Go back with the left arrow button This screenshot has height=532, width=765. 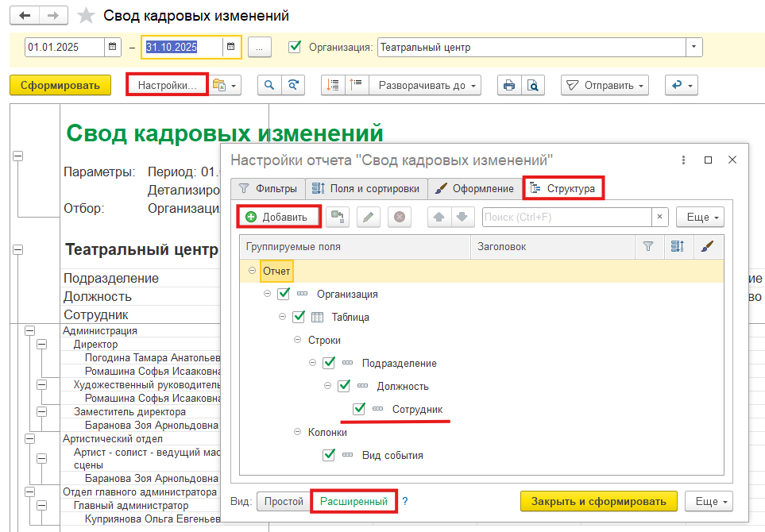(x=25, y=16)
